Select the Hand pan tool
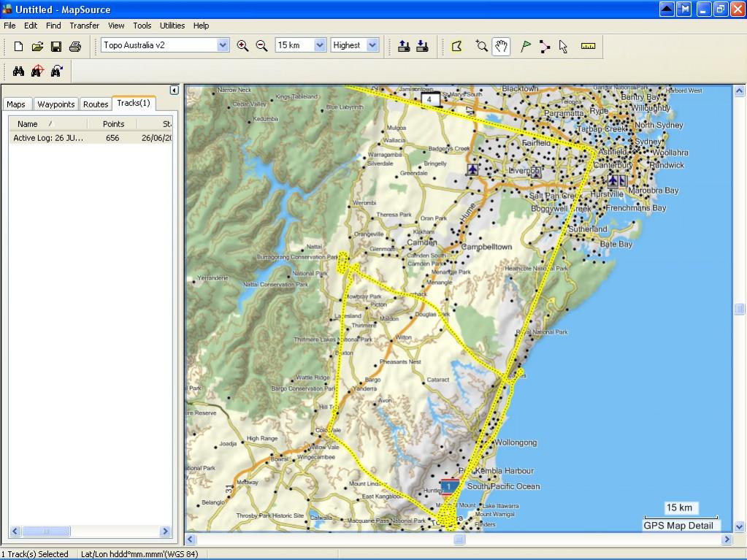This screenshot has height=560, width=747. coord(501,46)
